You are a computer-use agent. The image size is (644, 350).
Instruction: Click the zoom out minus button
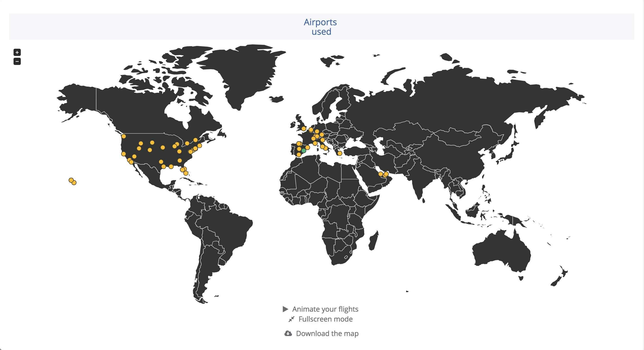[17, 61]
